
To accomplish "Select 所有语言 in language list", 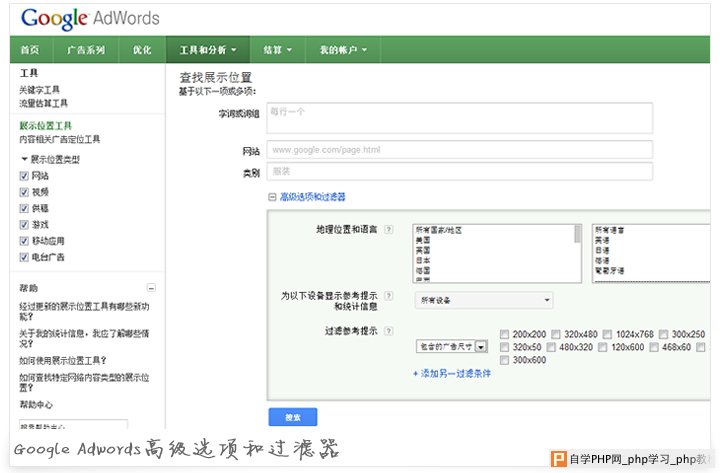I will (609, 230).
